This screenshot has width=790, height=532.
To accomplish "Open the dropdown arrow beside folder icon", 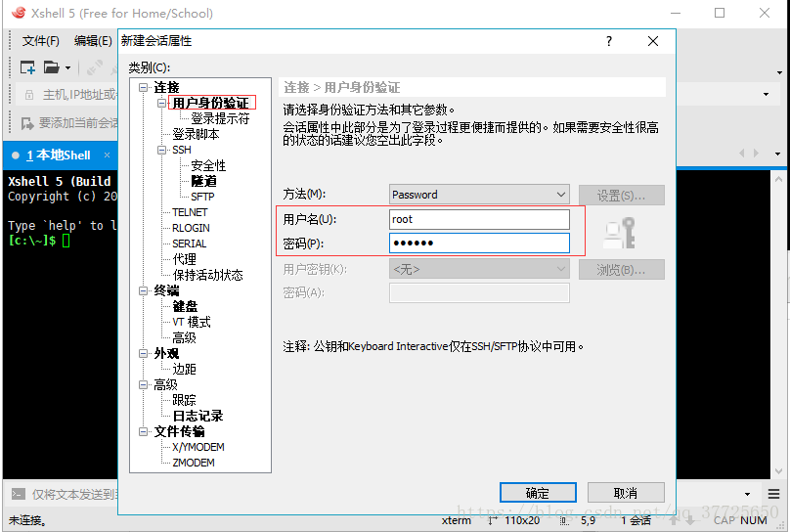I will [x=67, y=68].
